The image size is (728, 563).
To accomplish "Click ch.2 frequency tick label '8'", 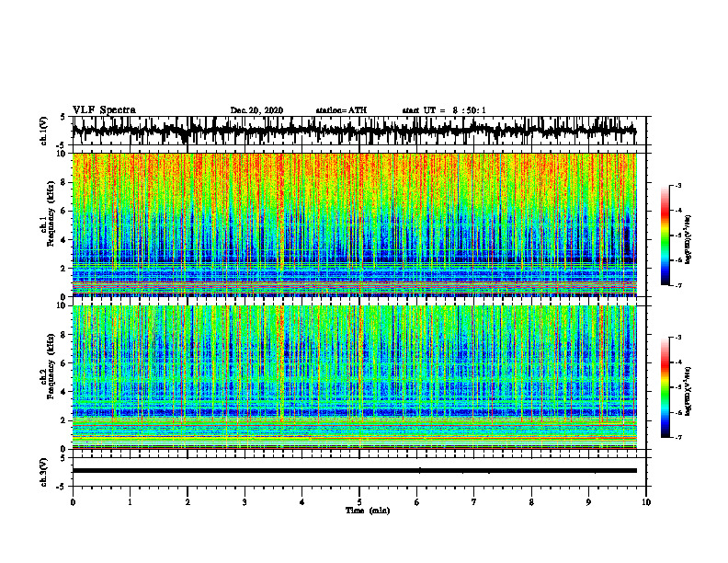I will click(x=63, y=335).
